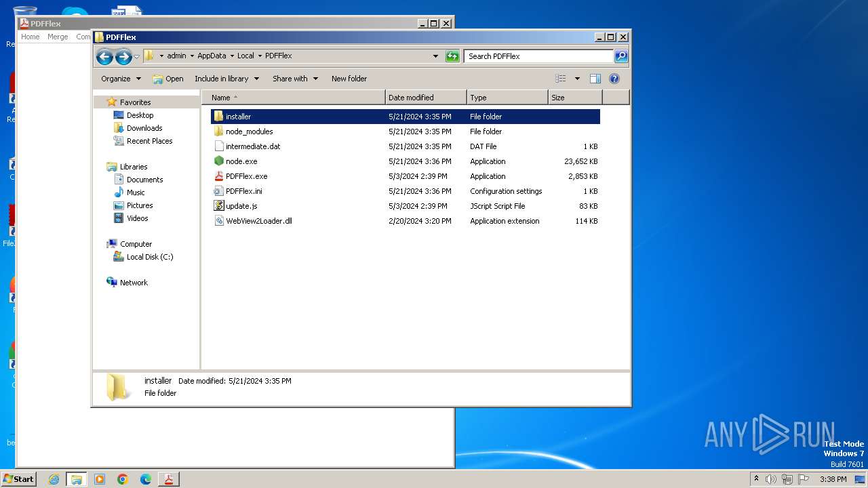
Task: Click the search magnifier icon
Action: tap(621, 56)
